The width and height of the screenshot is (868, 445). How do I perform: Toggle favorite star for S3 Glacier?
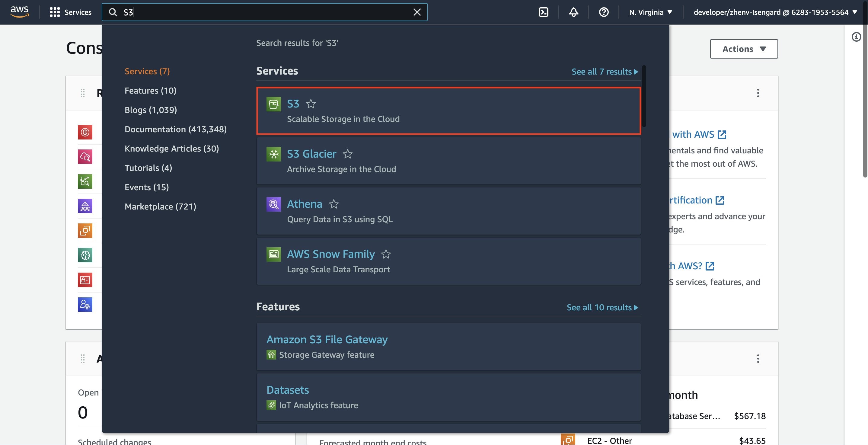(x=347, y=153)
